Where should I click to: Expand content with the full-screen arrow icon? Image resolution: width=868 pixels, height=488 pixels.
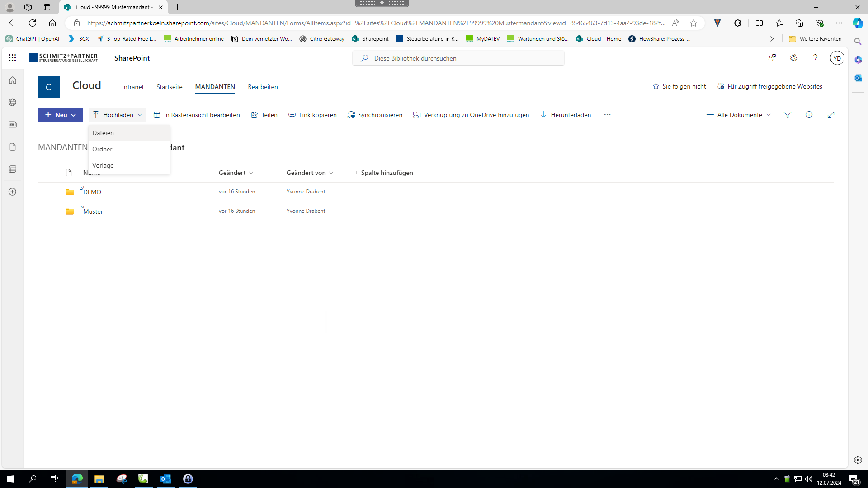(830, 115)
